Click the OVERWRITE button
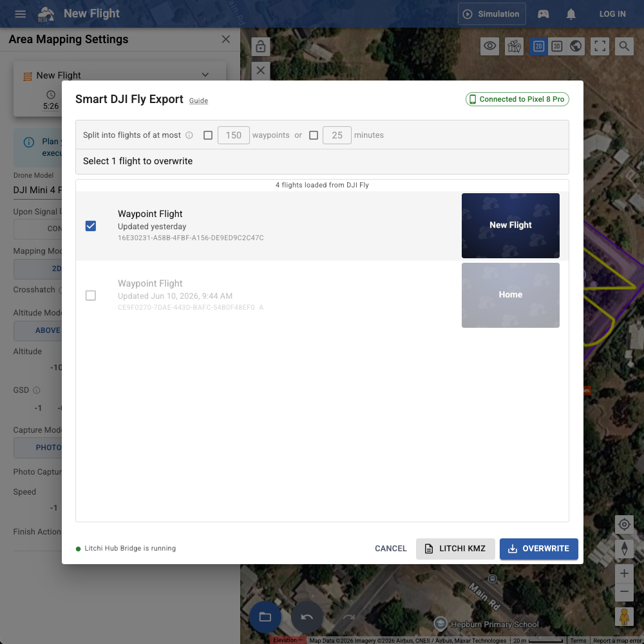 (x=538, y=549)
